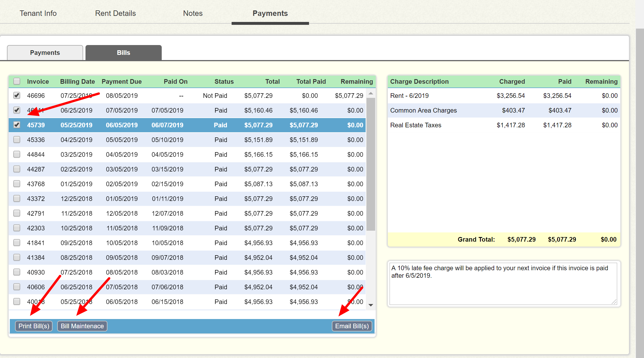The height and width of the screenshot is (358, 644).
Task: Select the Common Area Charges row
Action: click(x=504, y=110)
